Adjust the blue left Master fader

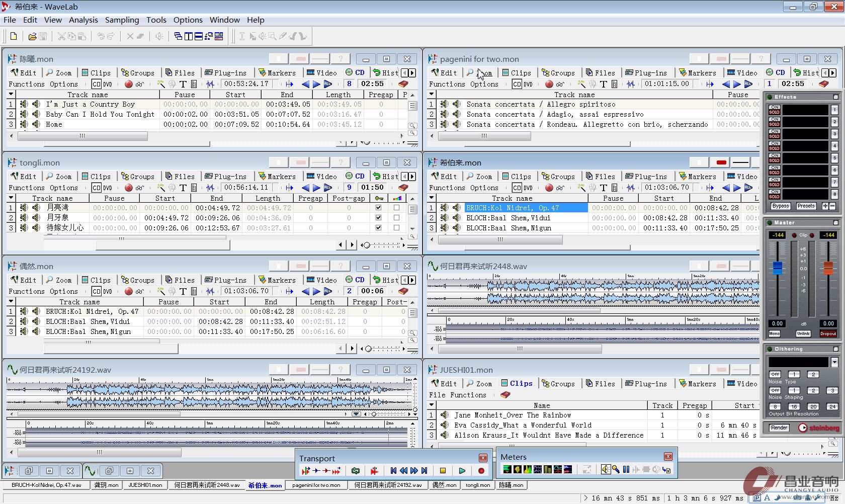click(x=777, y=267)
